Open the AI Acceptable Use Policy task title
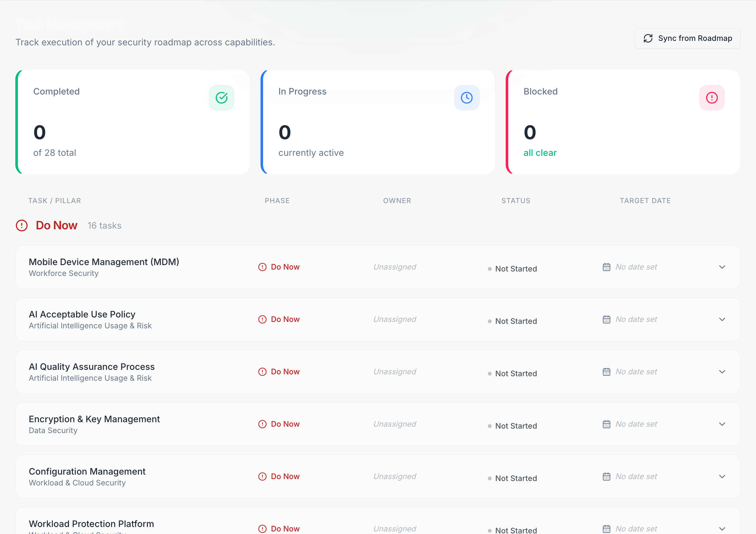This screenshot has width=756, height=534. coord(82,314)
